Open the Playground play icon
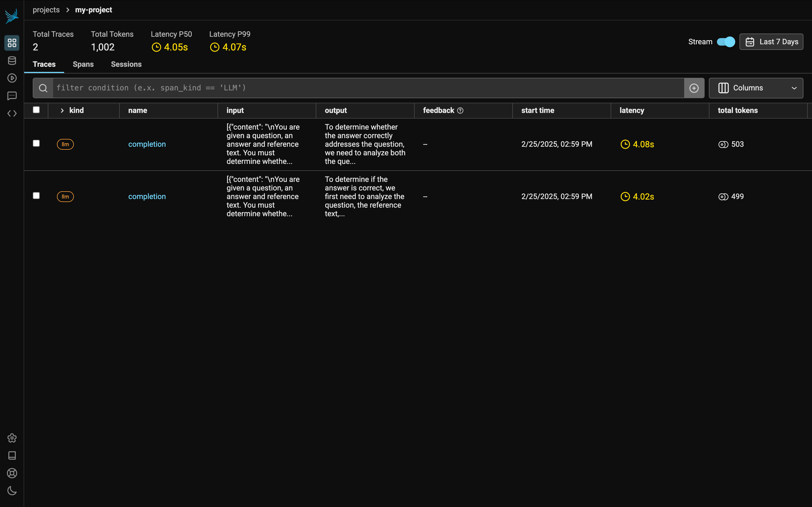 (12, 78)
